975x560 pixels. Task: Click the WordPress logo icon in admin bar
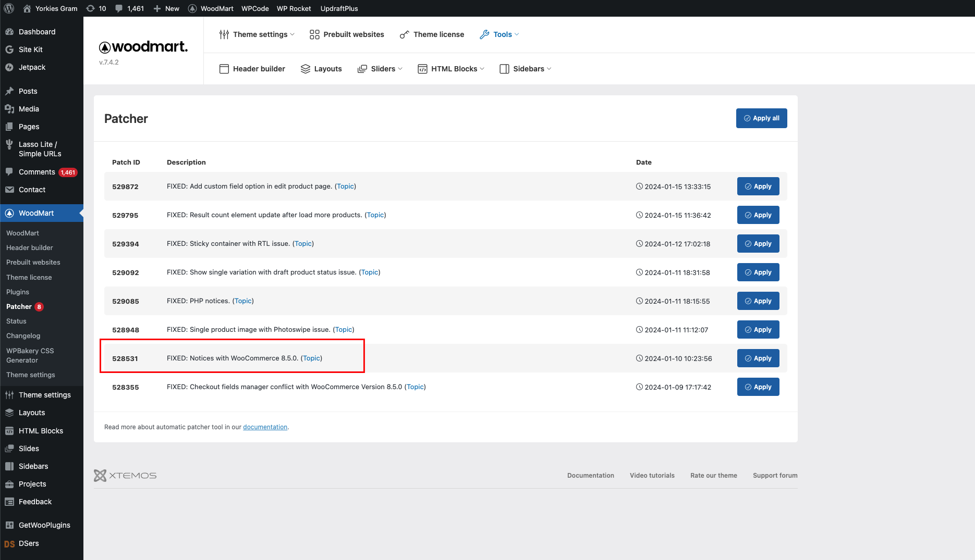(x=9, y=8)
